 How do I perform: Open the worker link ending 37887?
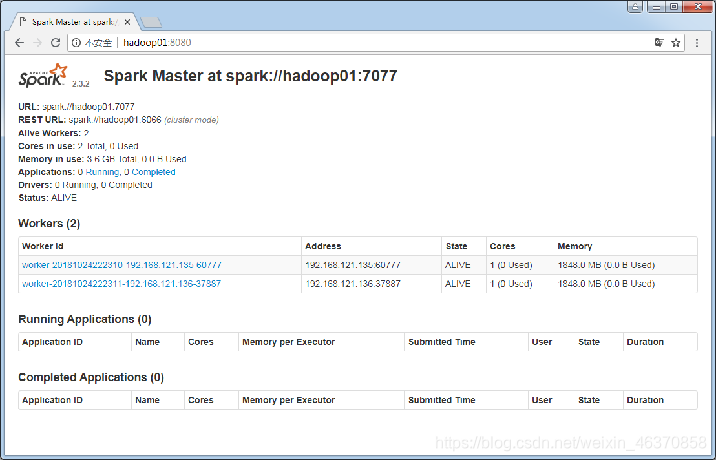[x=121, y=283]
